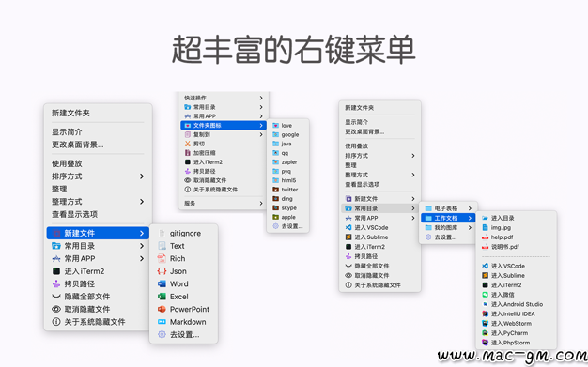Select the 进入IntelliJ IDEA icon

[x=485, y=313]
